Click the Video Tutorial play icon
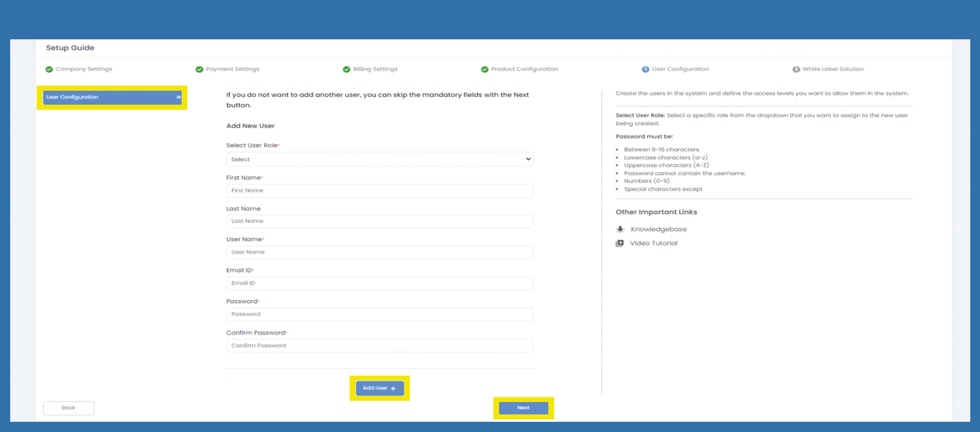The image size is (980, 432). pos(620,244)
